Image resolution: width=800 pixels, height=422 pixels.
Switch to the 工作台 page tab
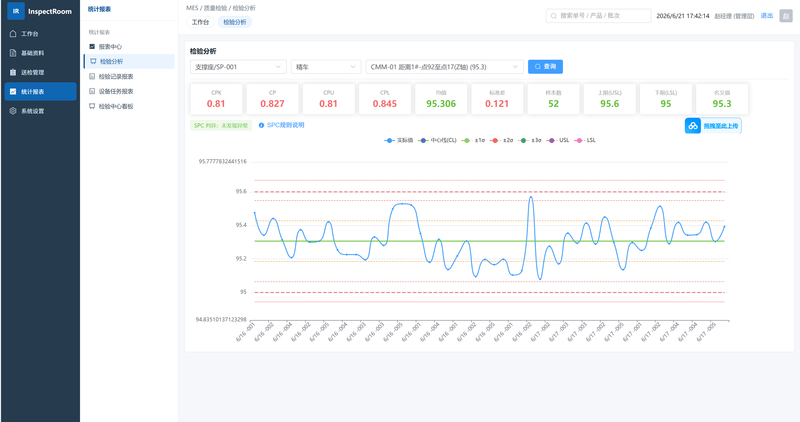click(x=200, y=22)
